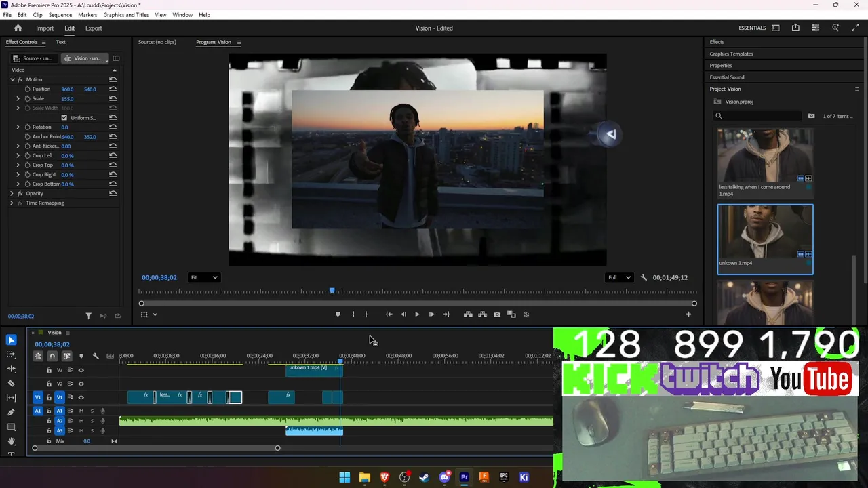The height and width of the screenshot is (488, 868).
Task: Click the Extract button in Program monitor
Action: (x=482, y=314)
